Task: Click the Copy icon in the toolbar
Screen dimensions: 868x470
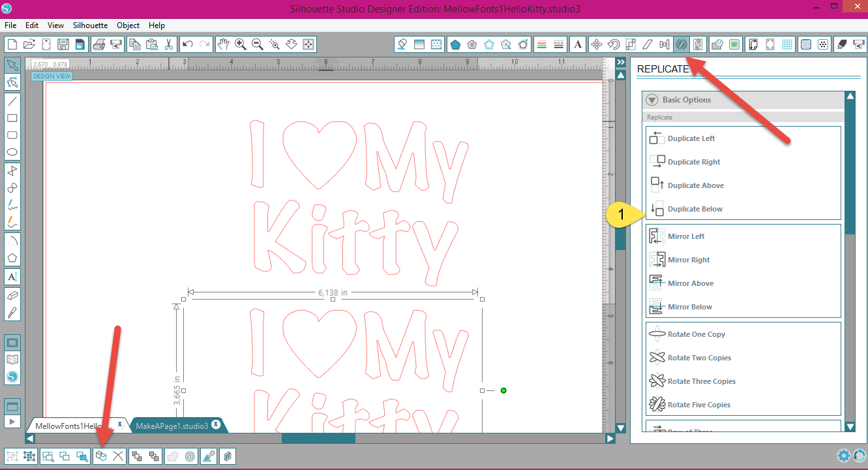Action: tap(135, 44)
